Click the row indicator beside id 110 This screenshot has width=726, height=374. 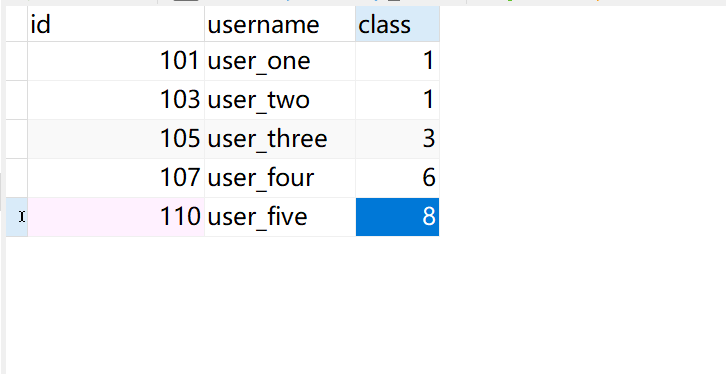pyautogui.click(x=17, y=217)
